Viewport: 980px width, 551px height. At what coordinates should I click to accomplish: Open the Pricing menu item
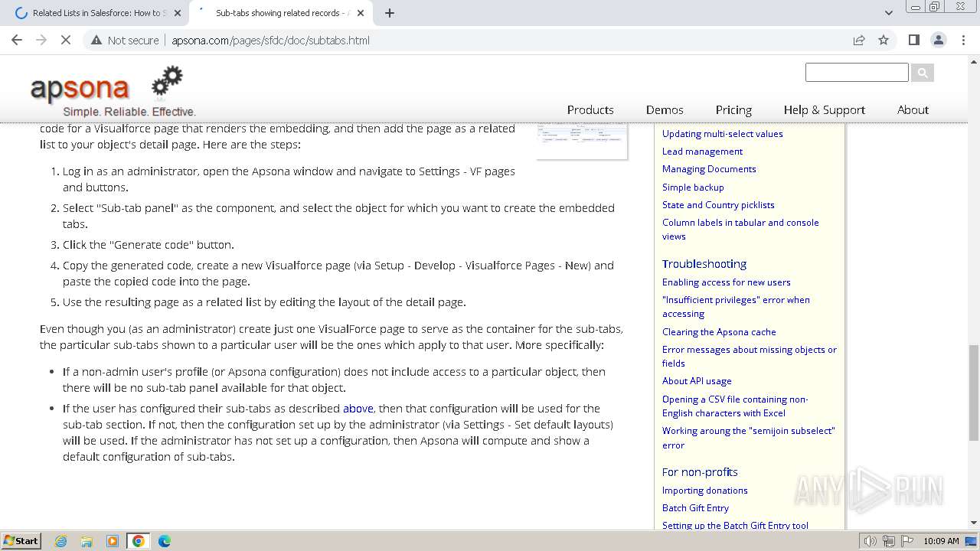[733, 109]
